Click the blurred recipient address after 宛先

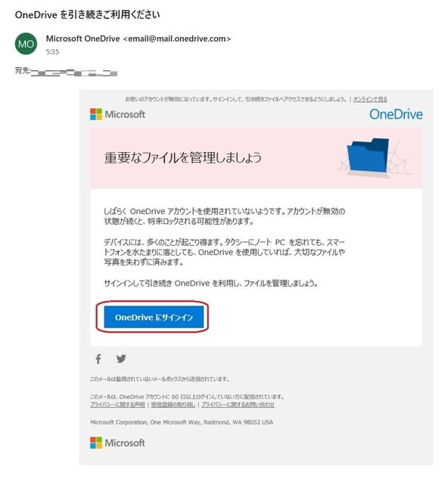pyautogui.click(x=74, y=73)
